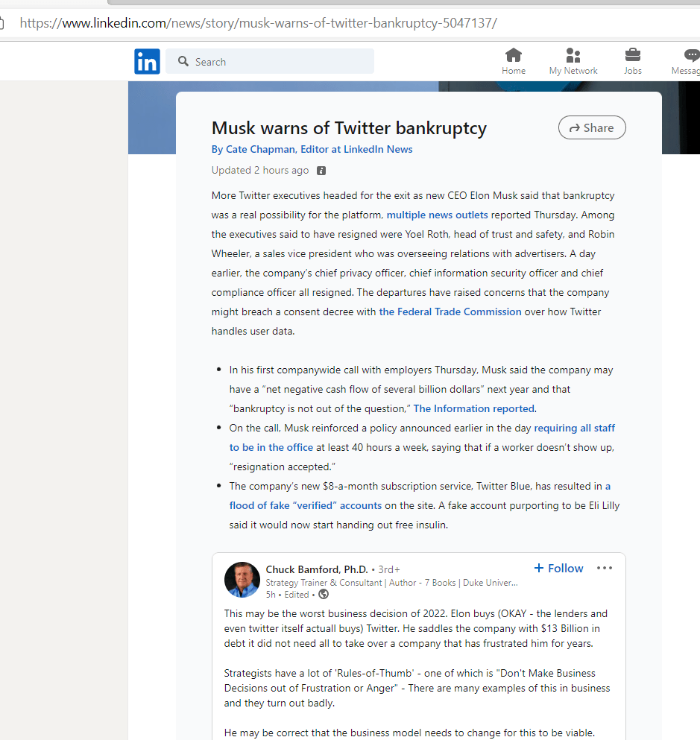
Task: View Chuck Bamford's profile photo
Action: click(x=242, y=580)
